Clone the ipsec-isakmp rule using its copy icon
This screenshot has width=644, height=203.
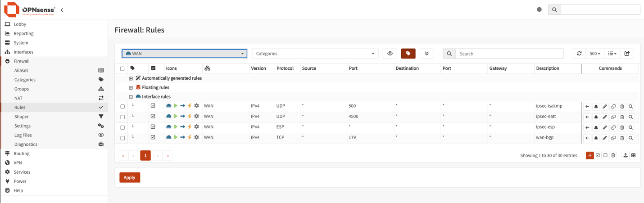613,107
